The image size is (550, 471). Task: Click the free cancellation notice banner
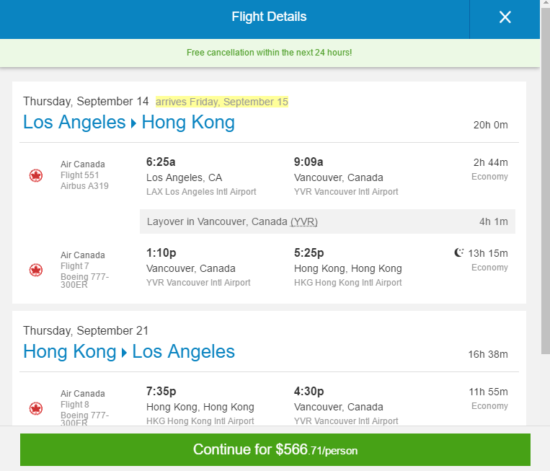point(269,53)
